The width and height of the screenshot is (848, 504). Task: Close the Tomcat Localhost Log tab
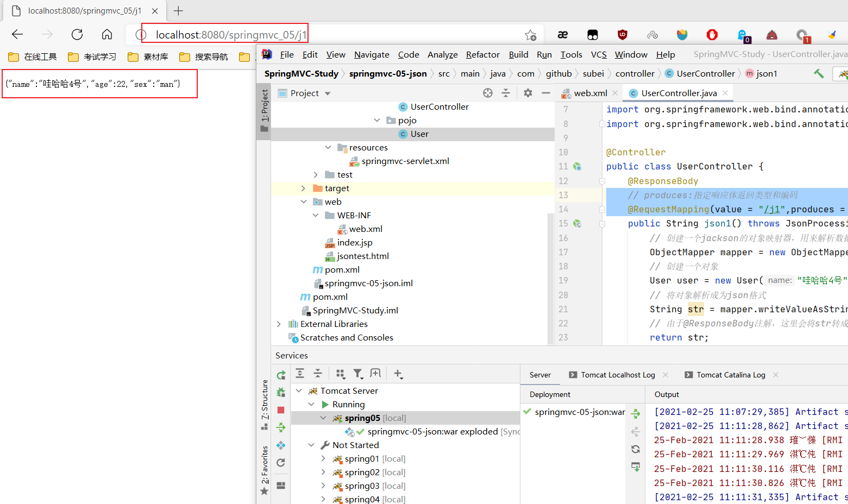pyautogui.click(x=665, y=375)
